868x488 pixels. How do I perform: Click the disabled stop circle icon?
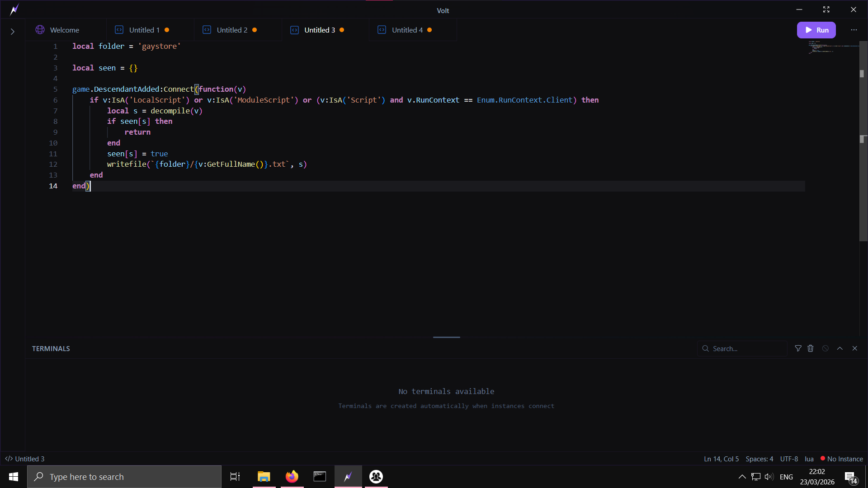point(826,348)
